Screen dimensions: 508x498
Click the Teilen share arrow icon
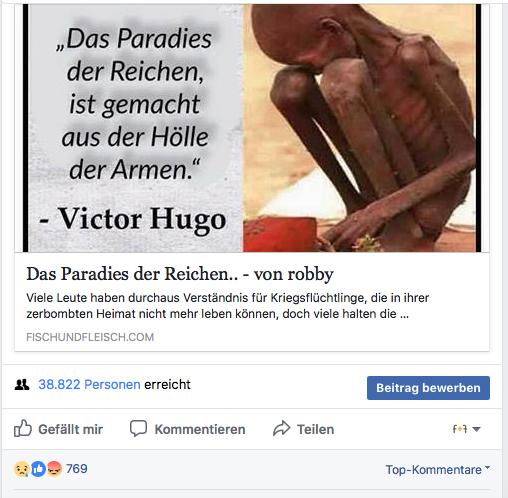point(281,429)
